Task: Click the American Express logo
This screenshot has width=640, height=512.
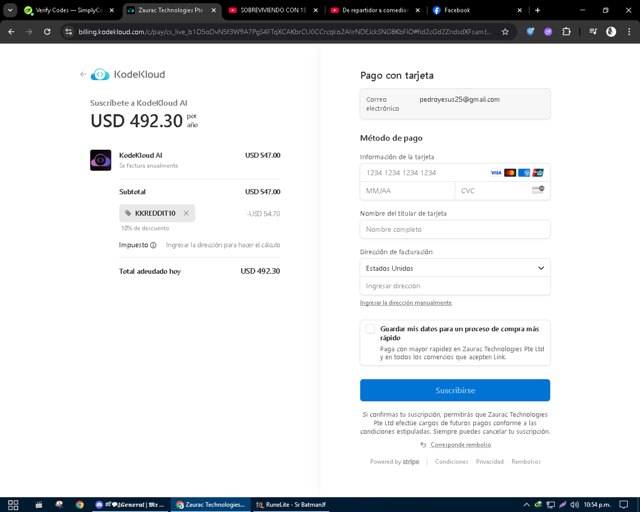Action: click(x=524, y=173)
